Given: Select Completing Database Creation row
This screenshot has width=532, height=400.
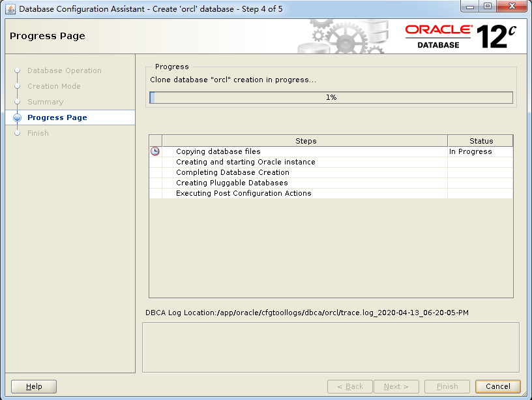Looking at the screenshot, I should coord(331,172).
